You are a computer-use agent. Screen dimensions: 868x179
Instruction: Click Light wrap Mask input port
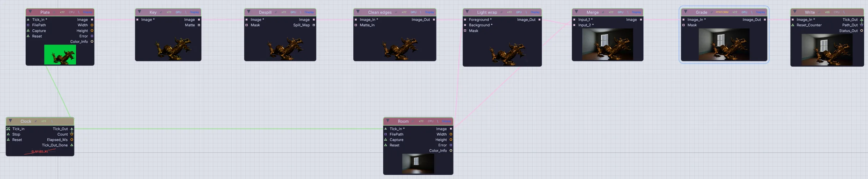pyautogui.click(x=465, y=30)
